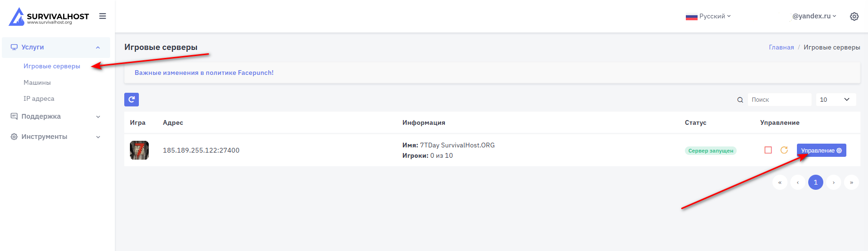Open the Русский language dropdown

click(708, 16)
